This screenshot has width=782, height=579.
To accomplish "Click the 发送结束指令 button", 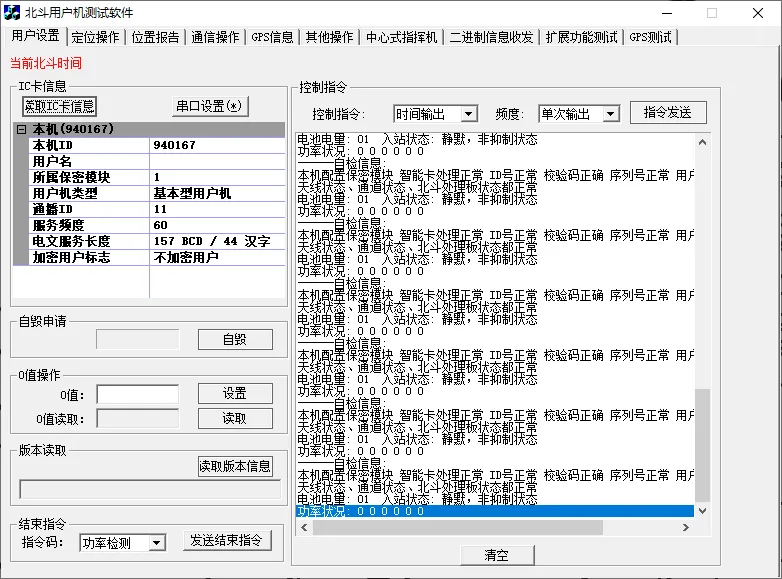I will 227,541.
